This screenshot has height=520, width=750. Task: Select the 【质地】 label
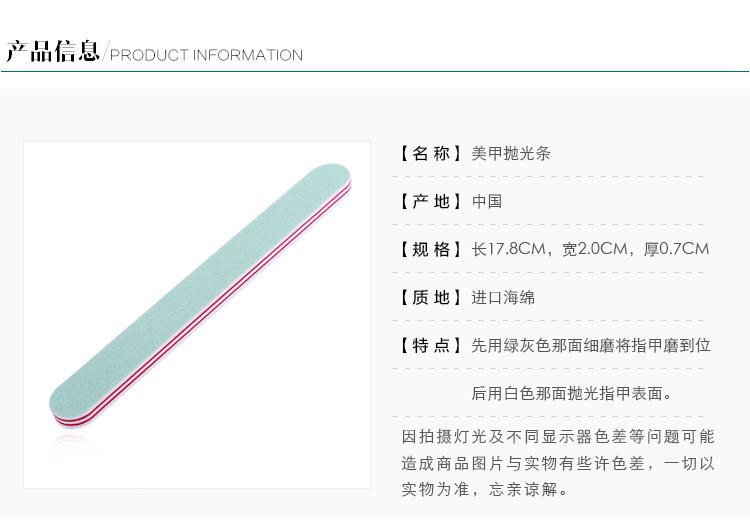click(x=431, y=297)
